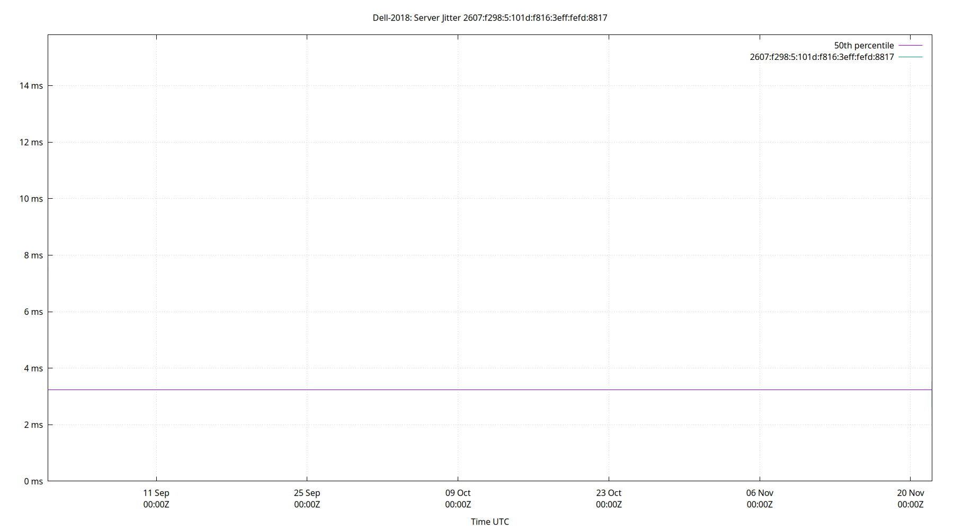Click the Time UTC axis title
The height and width of the screenshot is (530, 980).
coord(490,522)
